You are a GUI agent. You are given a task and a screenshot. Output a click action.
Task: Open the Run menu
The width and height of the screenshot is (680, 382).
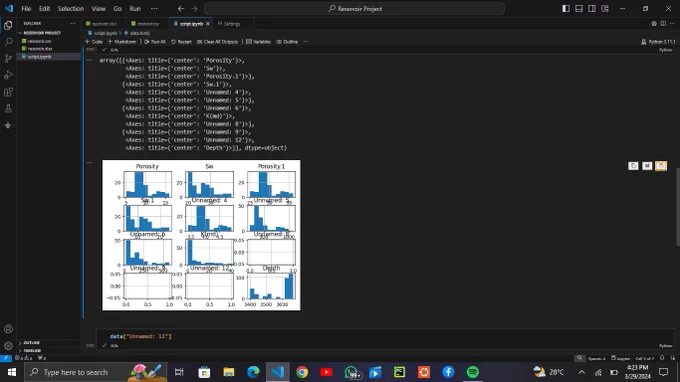point(135,9)
